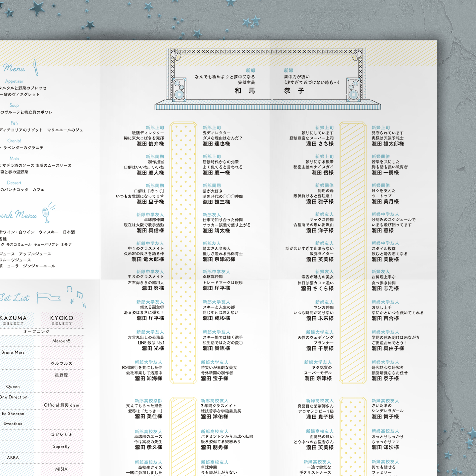Click guest name 瀧田 一勇様
Image resolution: width=476 pixels, height=476 pixels.
[x=385, y=173]
